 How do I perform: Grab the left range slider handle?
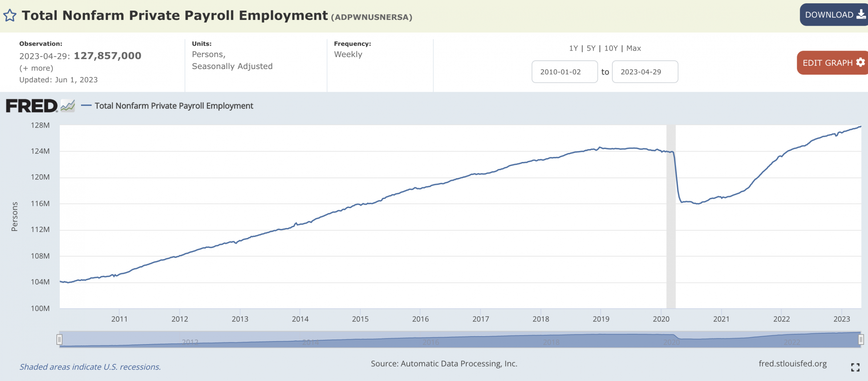pos(59,339)
